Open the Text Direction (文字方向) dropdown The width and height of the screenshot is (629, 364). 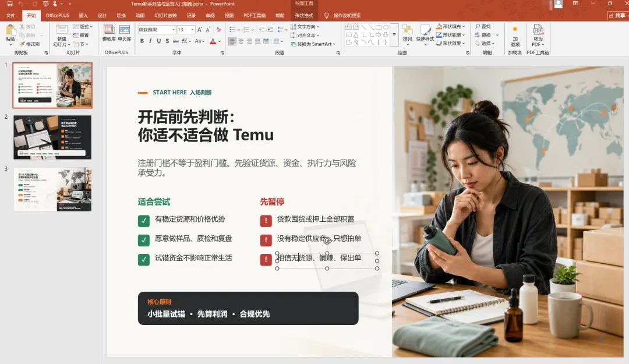tap(305, 26)
